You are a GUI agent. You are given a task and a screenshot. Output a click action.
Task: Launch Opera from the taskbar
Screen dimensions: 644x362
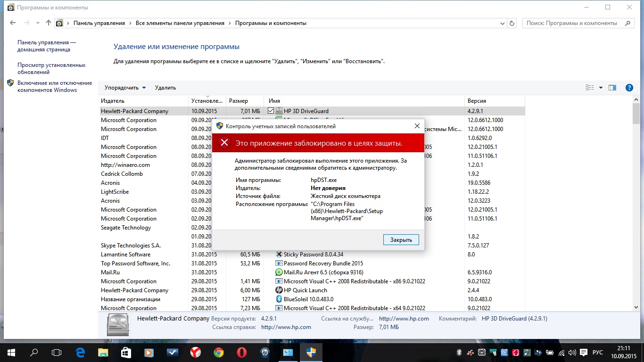(241, 352)
